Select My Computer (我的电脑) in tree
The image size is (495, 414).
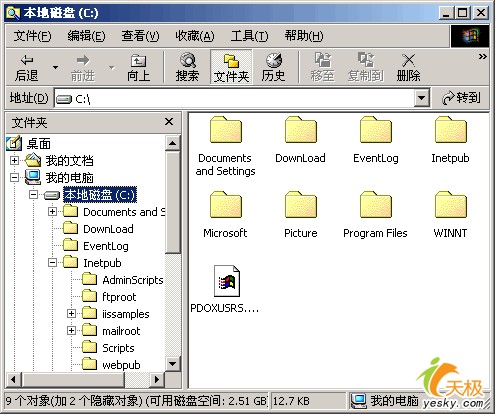coord(69,178)
